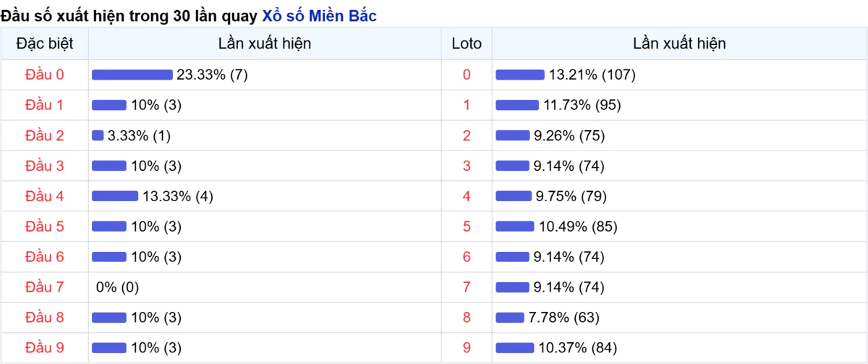Select the left Lần xuất hiện header
This screenshot has width=868, height=364.
click(265, 44)
